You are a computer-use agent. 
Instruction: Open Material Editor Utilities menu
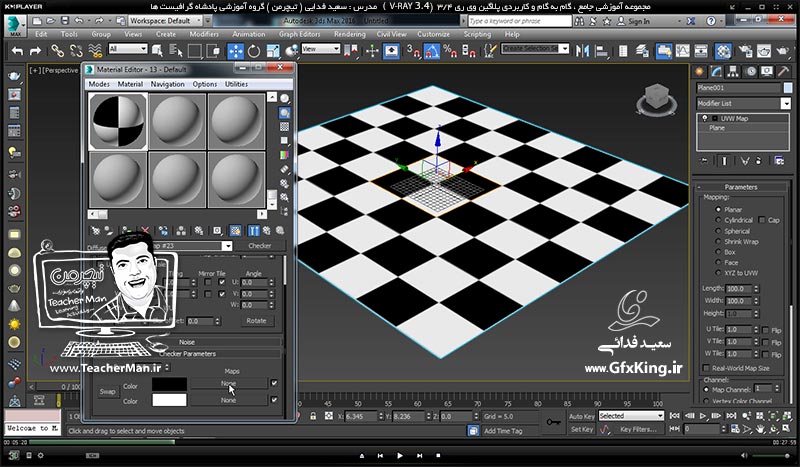[236, 84]
